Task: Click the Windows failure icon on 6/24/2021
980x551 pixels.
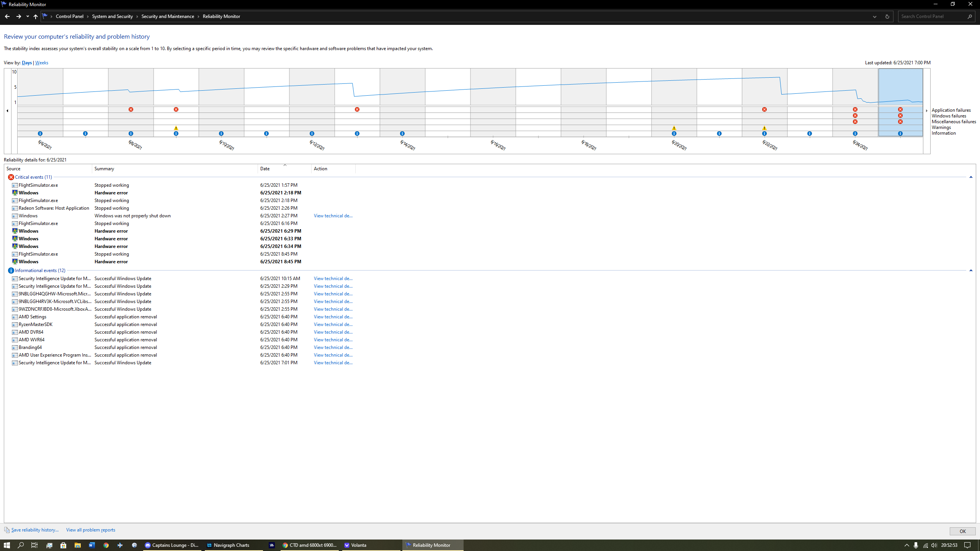Action: pyautogui.click(x=855, y=116)
